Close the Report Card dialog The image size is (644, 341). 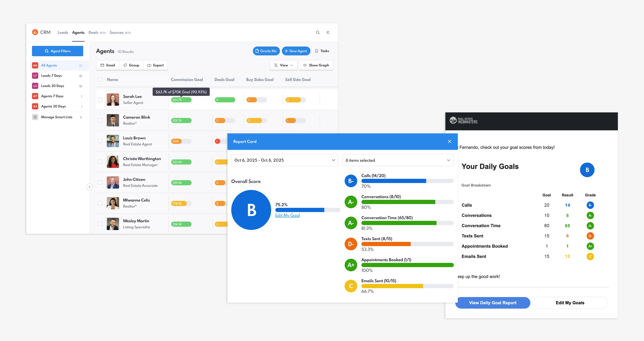pyautogui.click(x=449, y=142)
